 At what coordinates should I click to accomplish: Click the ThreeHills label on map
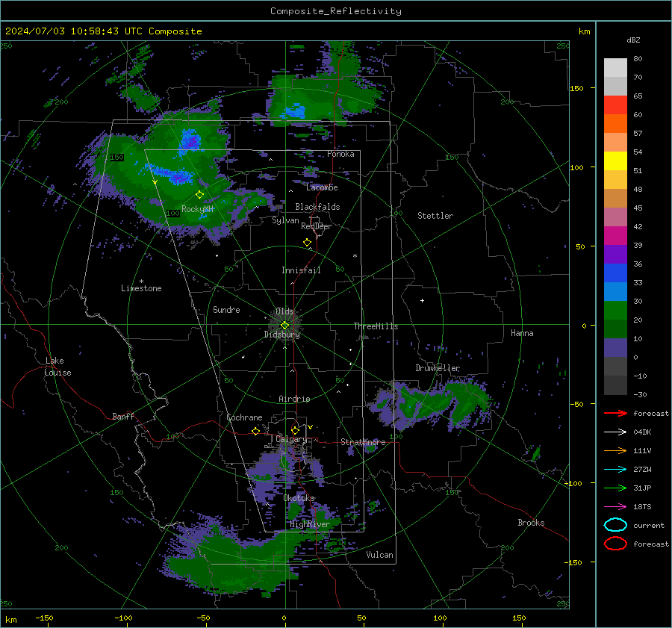[376, 326]
